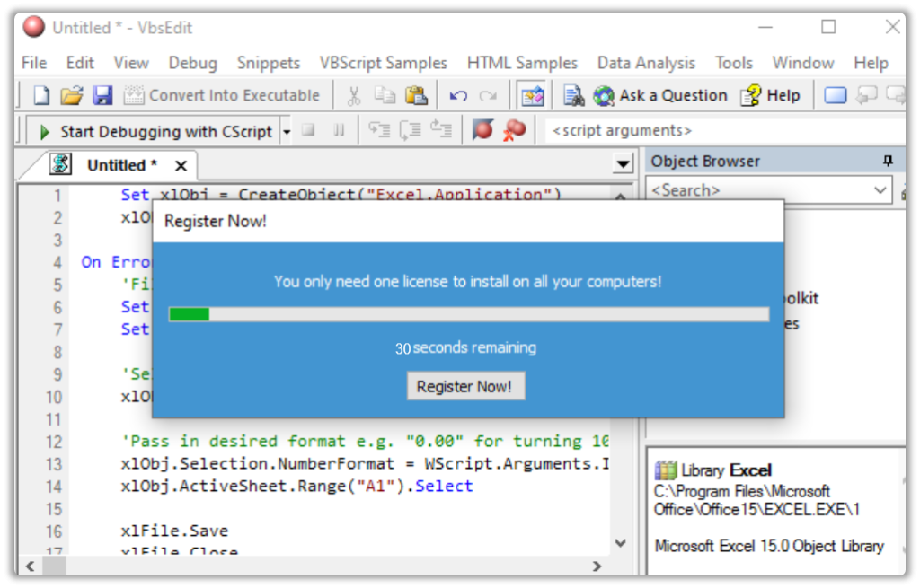Cut selection with the scissors icon
Image resolution: width=920 pixels, height=588 pixels.
(354, 95)
